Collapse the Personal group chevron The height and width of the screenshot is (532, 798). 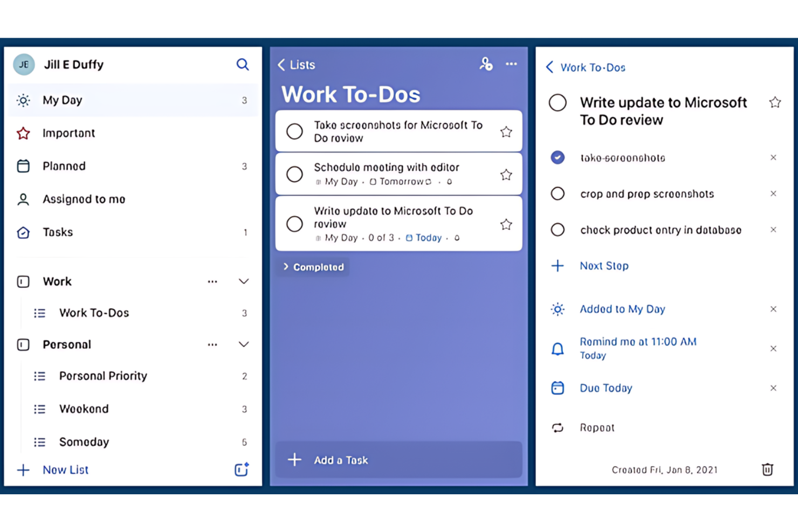point(244,344)
